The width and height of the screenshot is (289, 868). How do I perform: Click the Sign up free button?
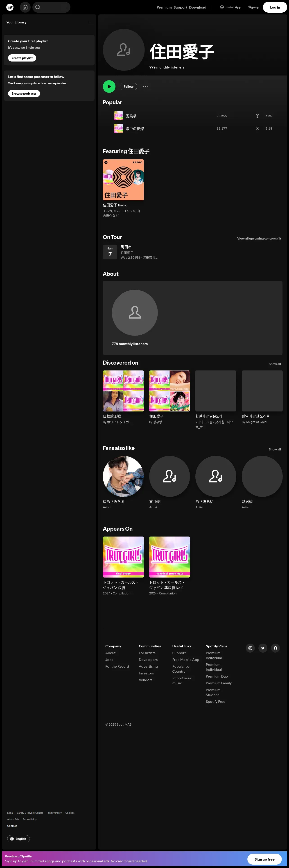click(264, 860)
